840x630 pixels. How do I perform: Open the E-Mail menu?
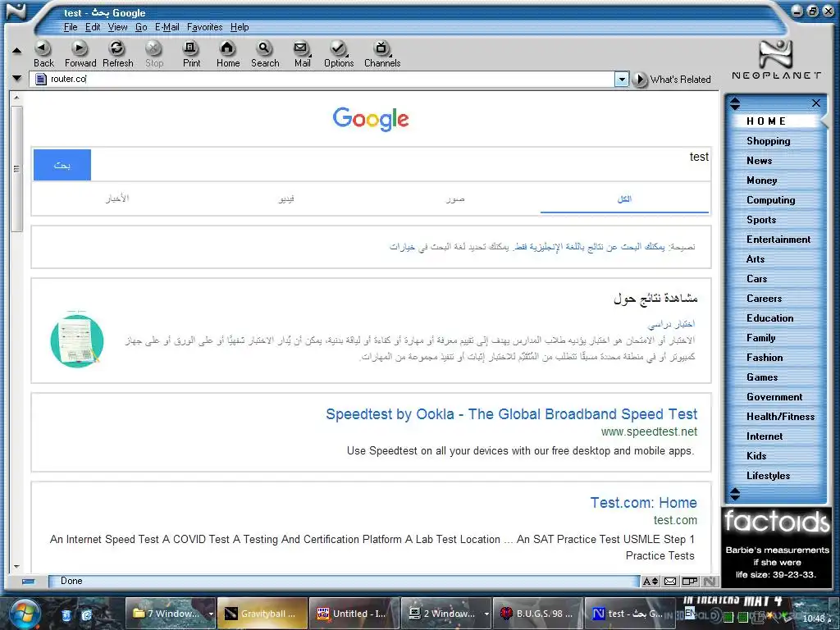click(167, 27)
